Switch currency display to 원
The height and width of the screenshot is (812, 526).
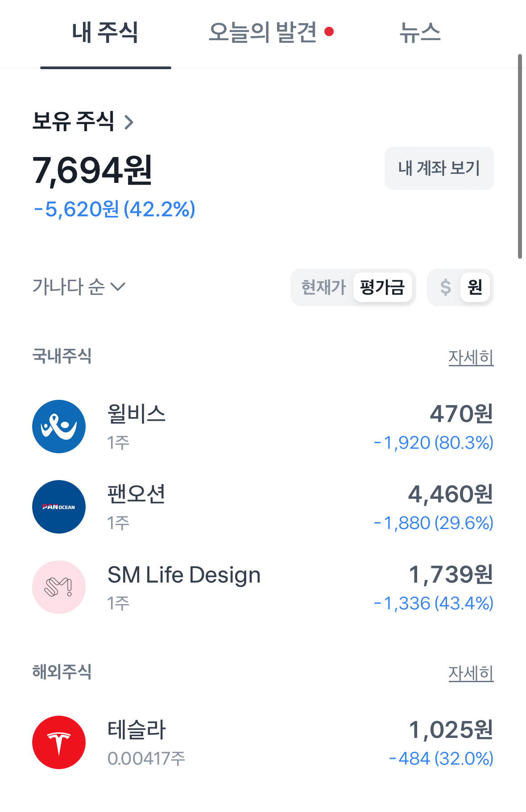475,287
